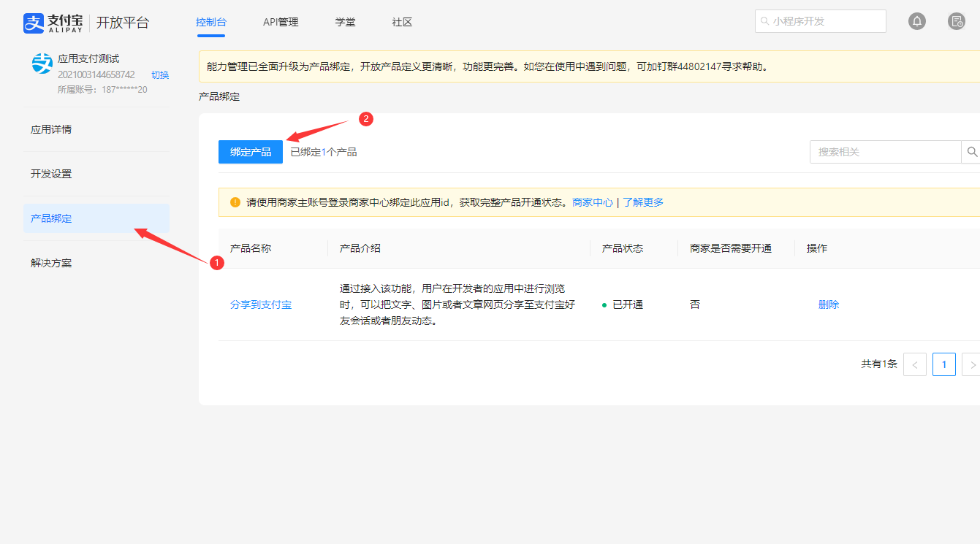
Task: Click the search magnifier button in product list
Action: pyautogui.click(x=971, y=152)
